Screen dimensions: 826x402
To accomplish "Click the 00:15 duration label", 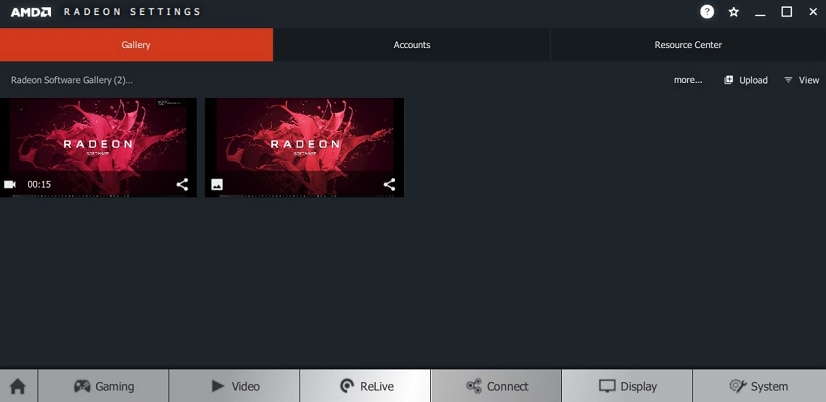I will click(x=39, y=184).
